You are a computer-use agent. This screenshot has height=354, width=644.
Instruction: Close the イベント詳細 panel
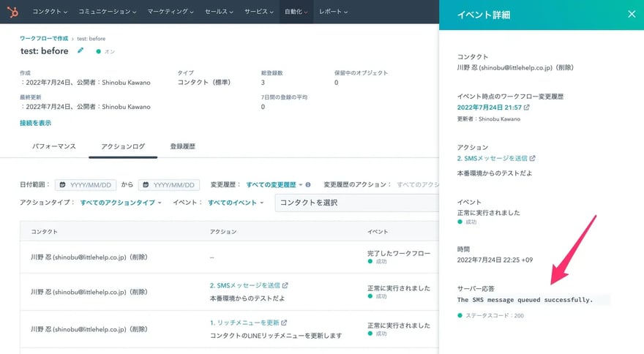click(x=632, y=14)
